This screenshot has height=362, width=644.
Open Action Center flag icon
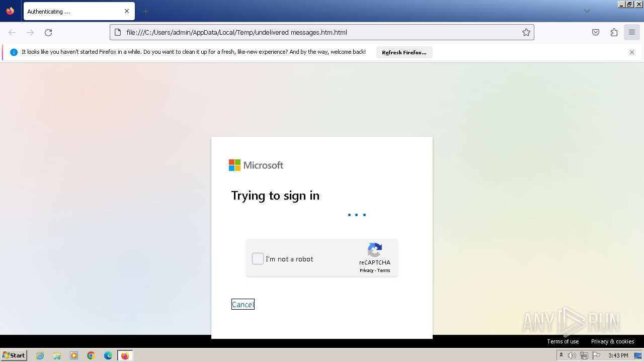[596, 355]
